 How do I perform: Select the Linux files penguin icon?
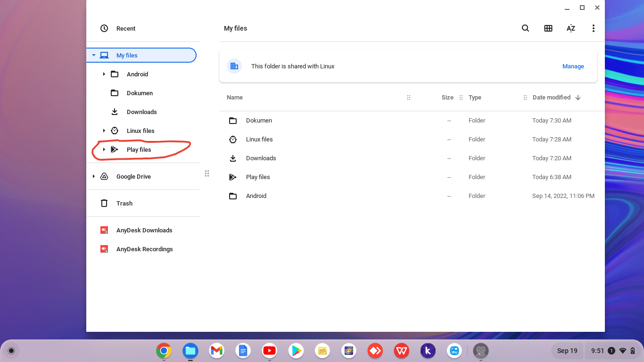(114, 131)
